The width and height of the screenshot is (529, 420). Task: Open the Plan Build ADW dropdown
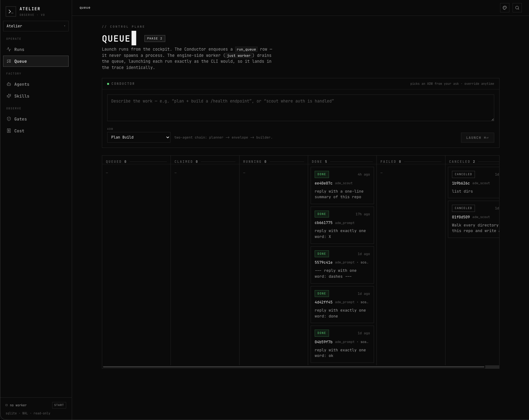click(x=139, y=137)
